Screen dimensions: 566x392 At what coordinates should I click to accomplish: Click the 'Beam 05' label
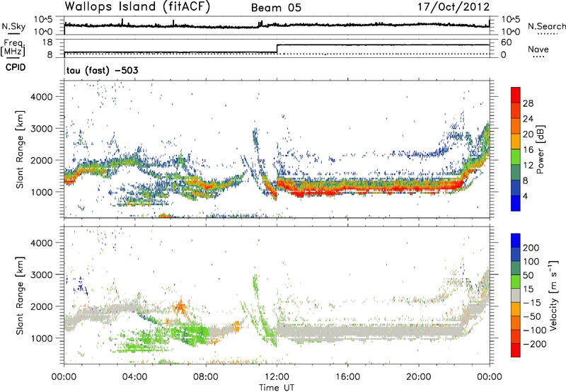pos(276,8)
